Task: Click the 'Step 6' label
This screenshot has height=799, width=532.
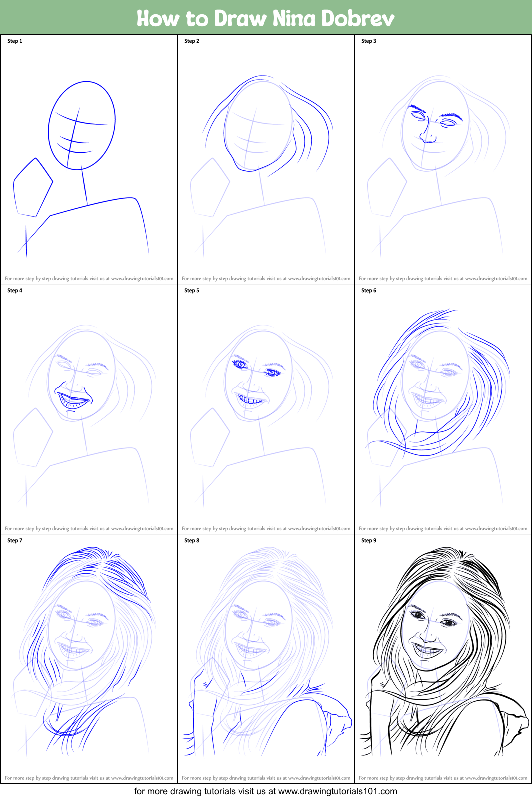Action: pos(369,291)
